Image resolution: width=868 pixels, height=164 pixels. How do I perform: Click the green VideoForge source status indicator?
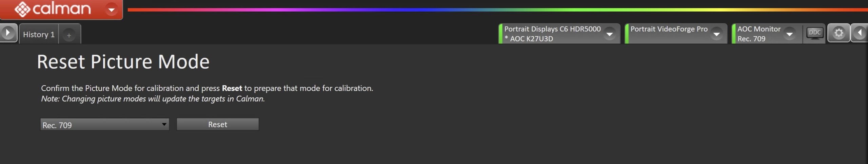click(x=627, y=34)
